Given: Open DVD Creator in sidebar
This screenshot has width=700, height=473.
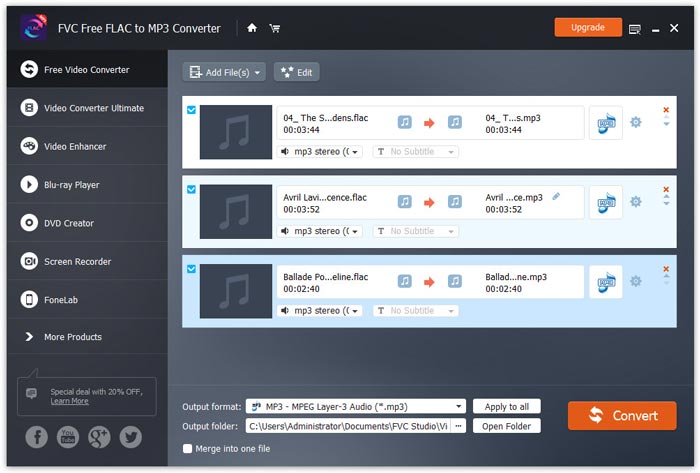Looking at the screenshot, I should tap(88, 223).
